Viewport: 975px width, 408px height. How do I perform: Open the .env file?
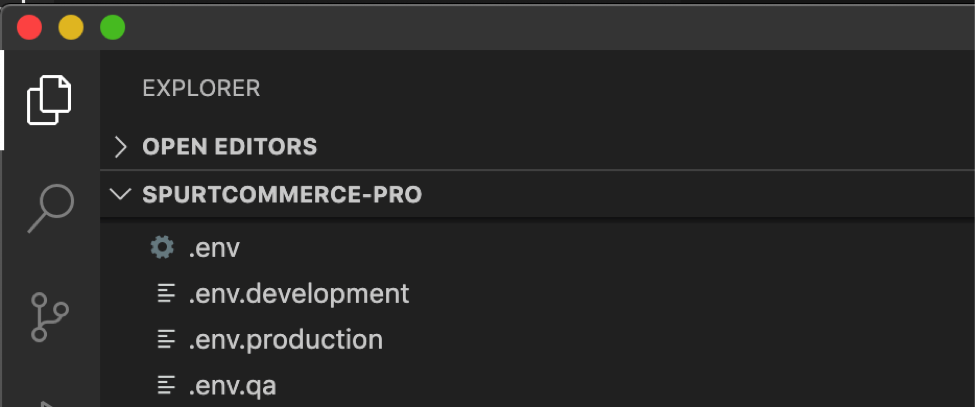tap(214, 247)
